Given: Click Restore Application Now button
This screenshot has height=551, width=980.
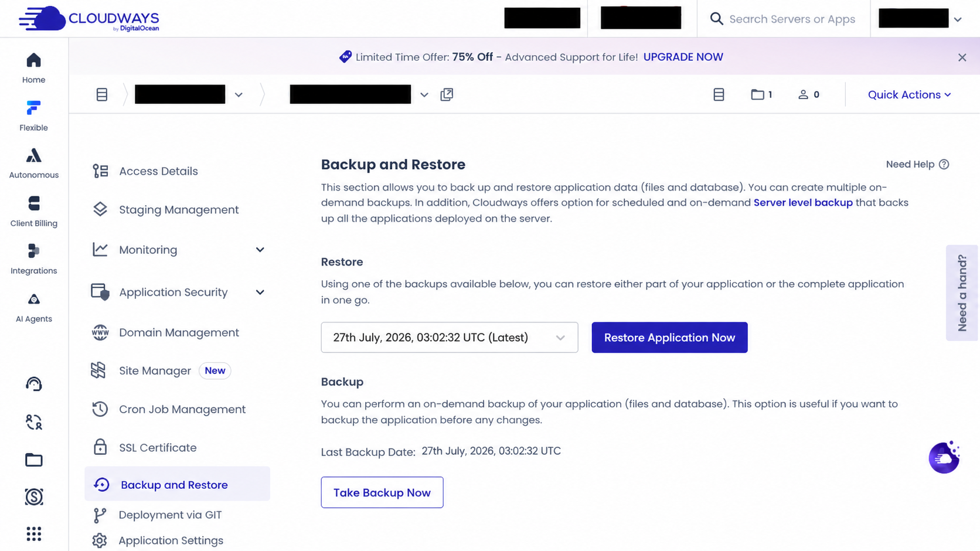Looking at the screenshot, I should click(x=669, y=338).
